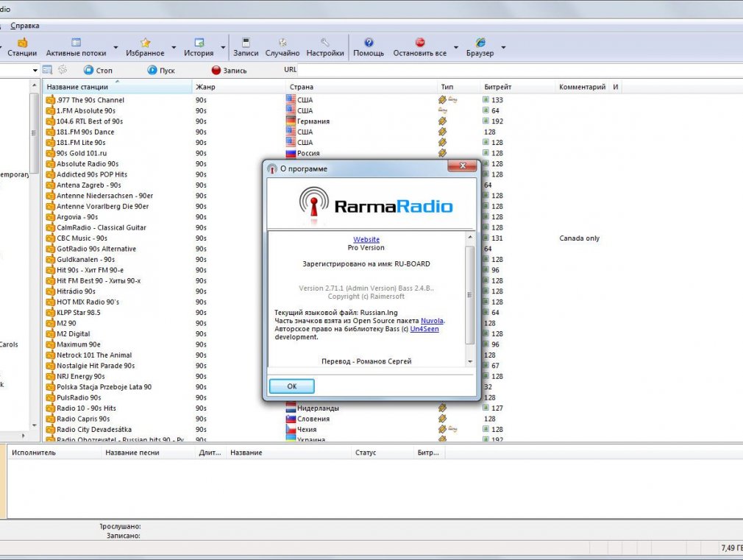The image size is (743, 560).
Task: Expand the Избранное dropdown arrow
Action: 174,47
